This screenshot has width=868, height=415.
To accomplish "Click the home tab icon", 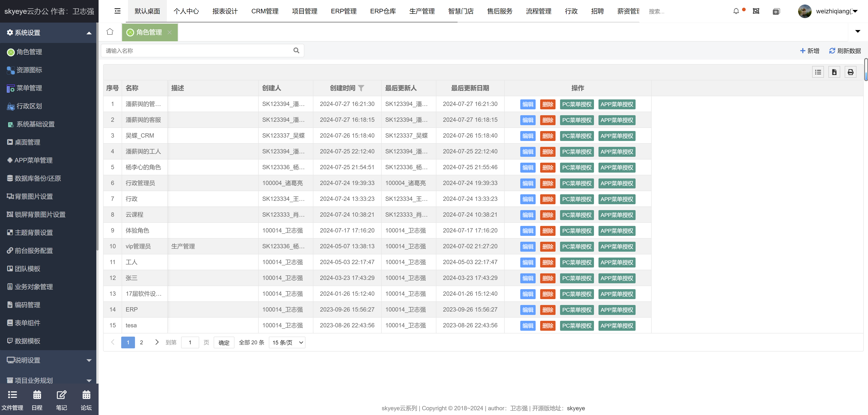I will pos(110,32).
